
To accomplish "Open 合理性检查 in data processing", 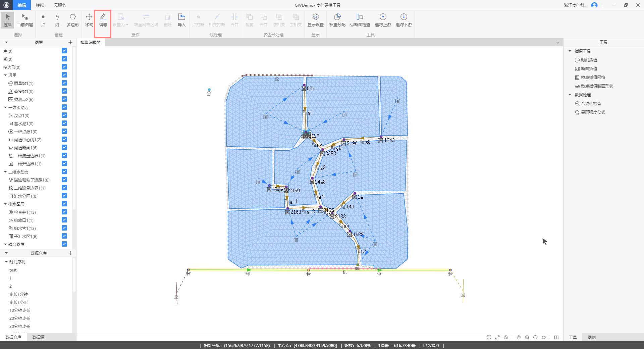I will (591, 104).
